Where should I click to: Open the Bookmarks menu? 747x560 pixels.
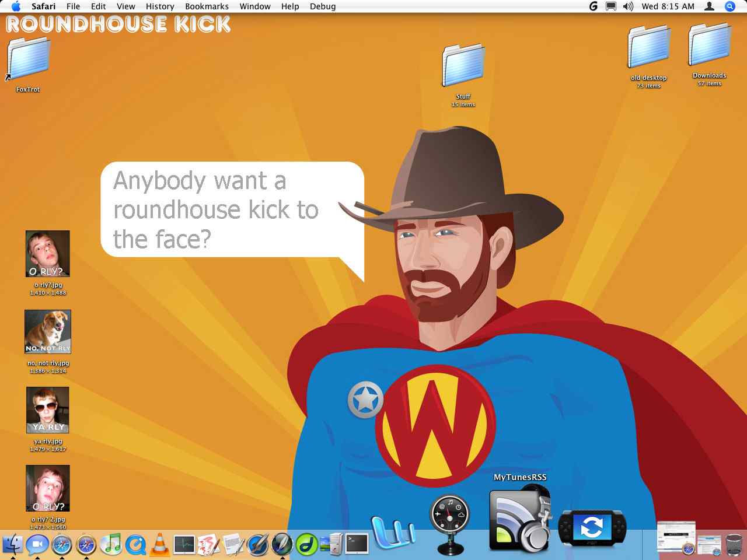pos(207,6)
